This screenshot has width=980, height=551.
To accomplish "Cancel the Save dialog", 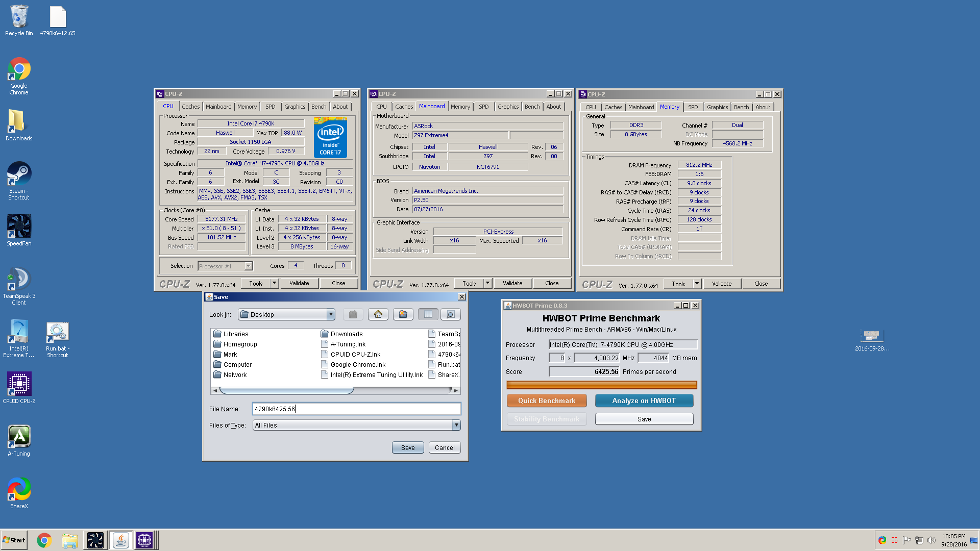I will [445, 447].
